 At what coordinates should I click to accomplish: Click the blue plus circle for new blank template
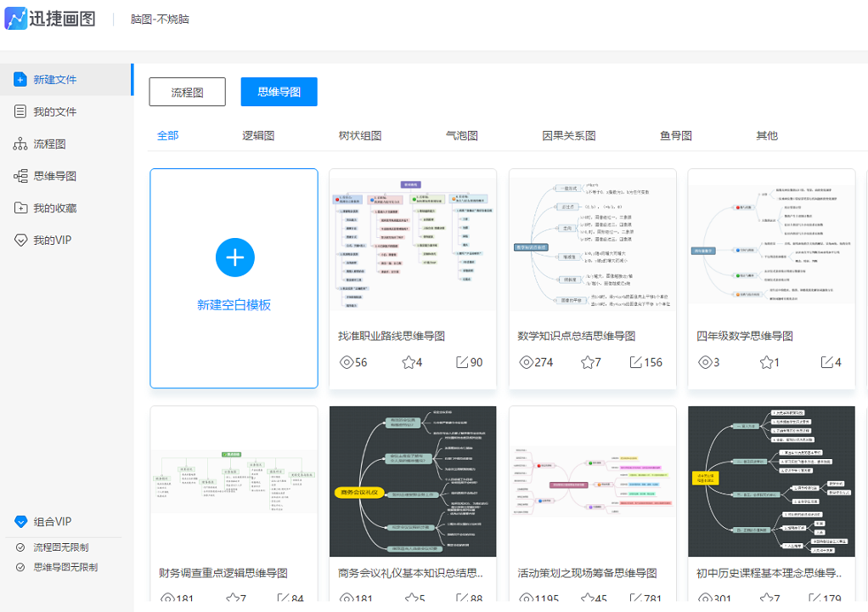234,258
